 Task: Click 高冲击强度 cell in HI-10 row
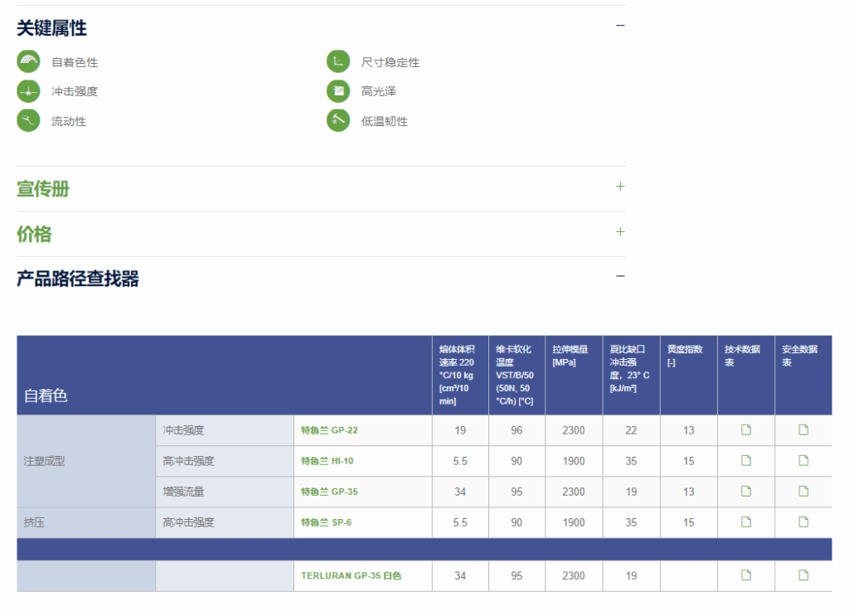[x=225, y=461]
